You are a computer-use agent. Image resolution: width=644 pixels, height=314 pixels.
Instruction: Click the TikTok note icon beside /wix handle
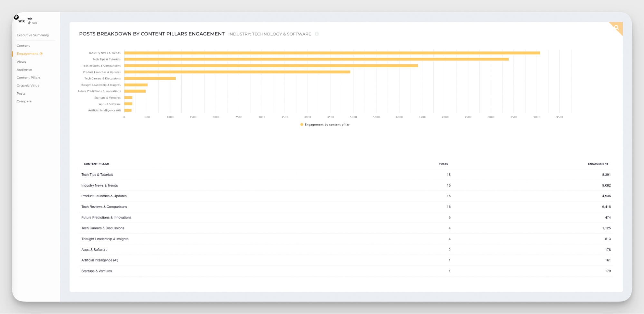[29, 23]
